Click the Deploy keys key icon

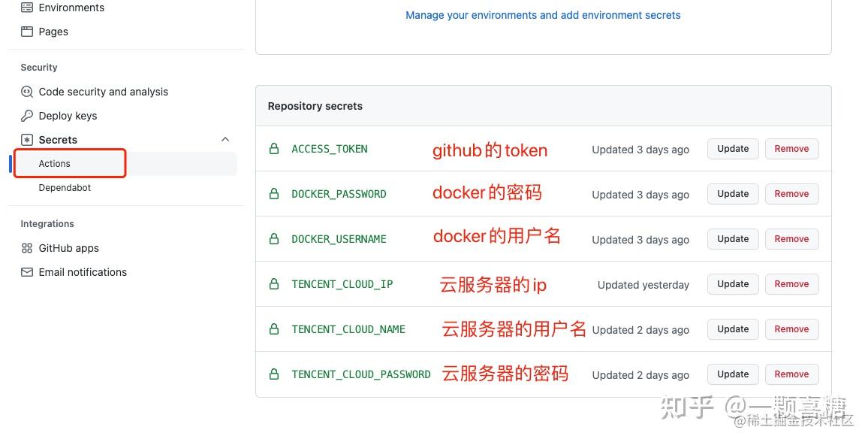pos(27,115)
